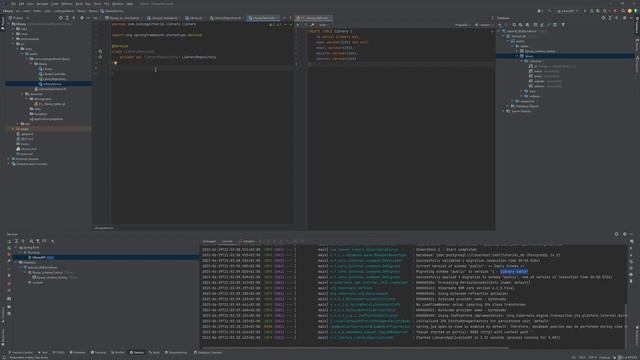Open the Edit menu

21,4
